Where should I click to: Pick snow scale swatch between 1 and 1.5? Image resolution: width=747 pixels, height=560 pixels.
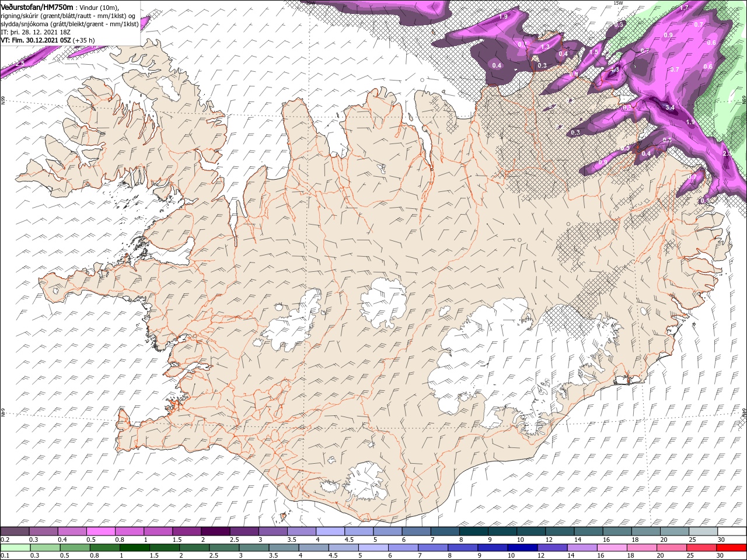[158, 531]
